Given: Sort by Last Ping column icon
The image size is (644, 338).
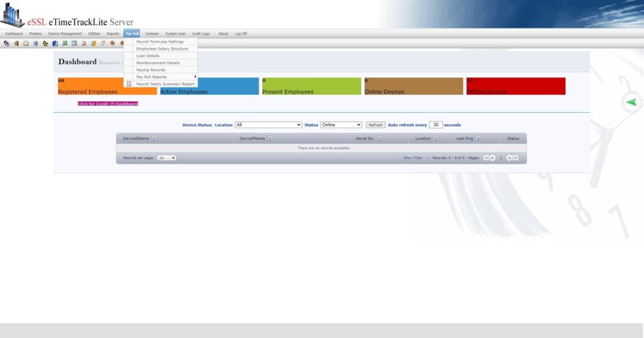Looking at the screenshot, I should click(479, 138).
